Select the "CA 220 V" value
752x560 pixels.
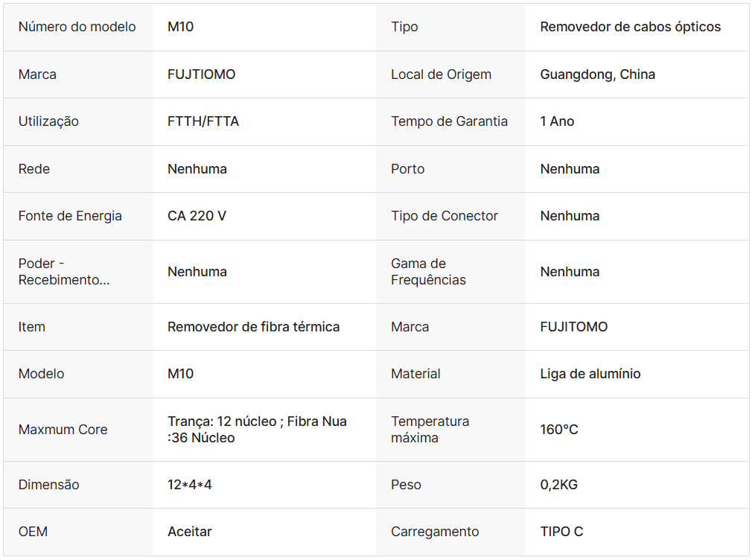click(197, 216)
